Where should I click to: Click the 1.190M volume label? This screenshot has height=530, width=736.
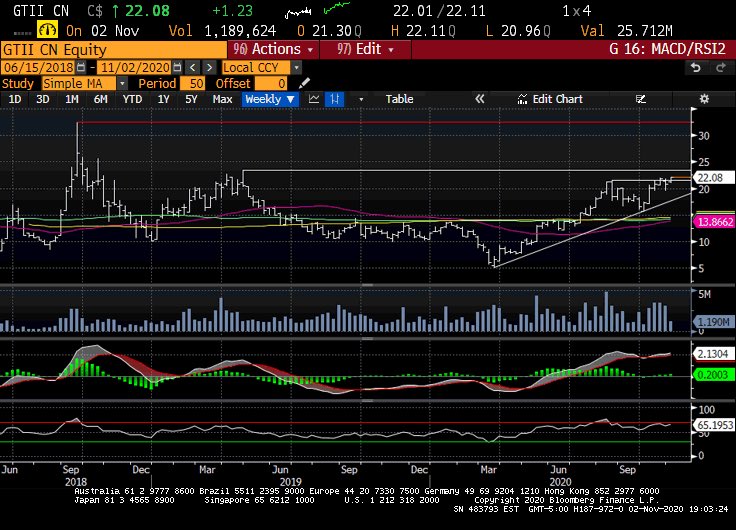[x=713, y=322]
